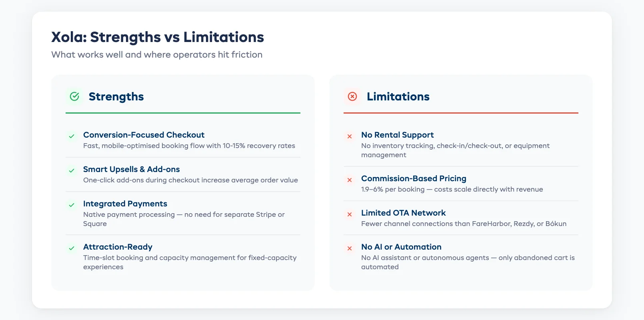Click the native payment processing description
Viewport: 644px width, 320px height.
click(x=184, y=219)
